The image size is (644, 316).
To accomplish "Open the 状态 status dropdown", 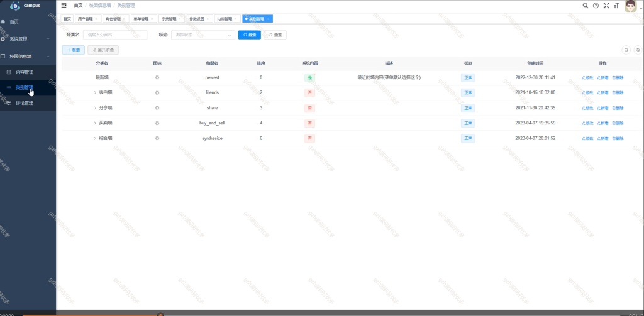I will point(203,35).
